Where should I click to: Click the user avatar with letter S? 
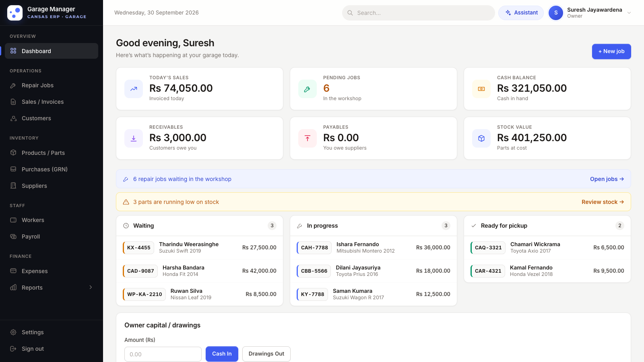coord(556,13)
